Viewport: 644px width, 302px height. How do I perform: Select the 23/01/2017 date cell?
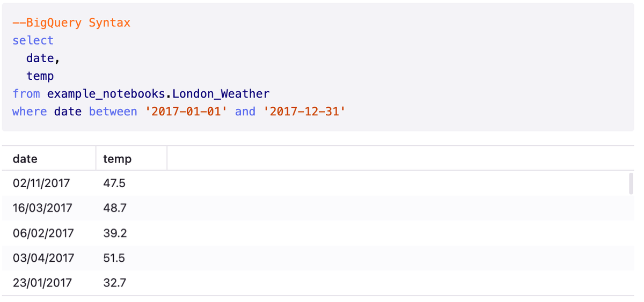[x=42, y=283]
